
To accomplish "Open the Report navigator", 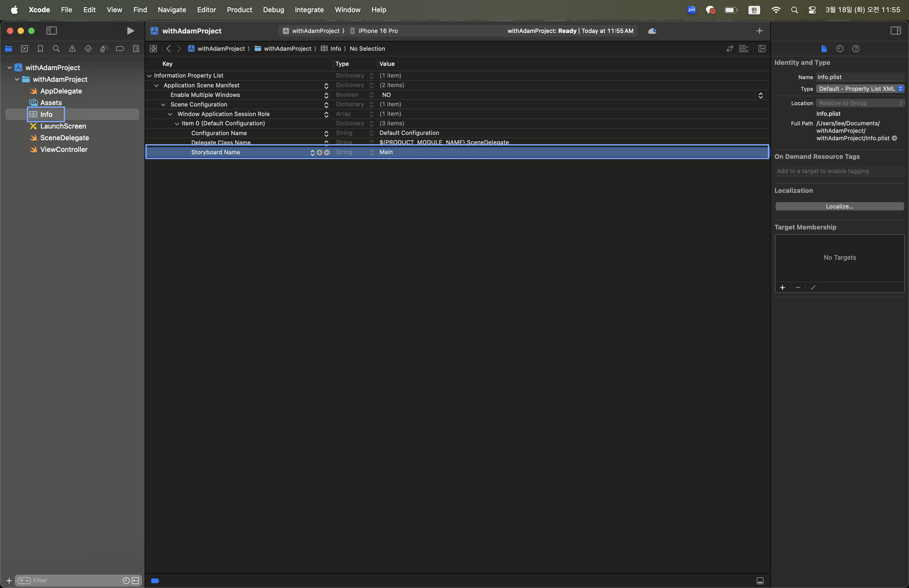I will click(x=136, y=48).
